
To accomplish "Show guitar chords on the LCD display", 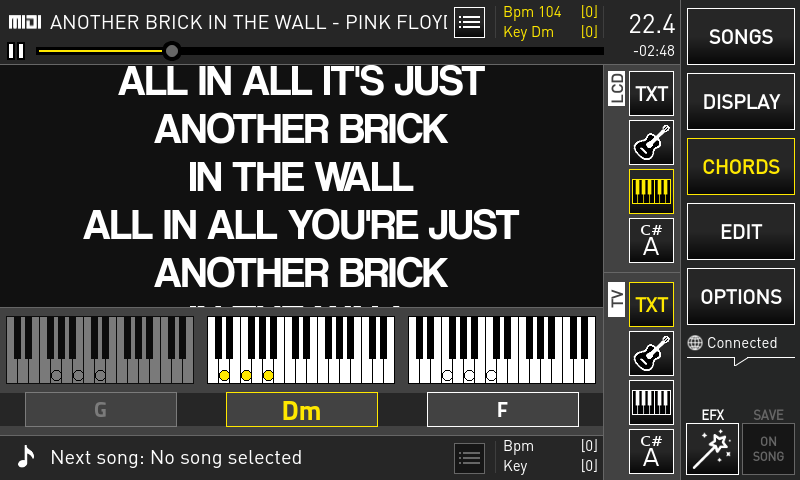I will (651, 143).
